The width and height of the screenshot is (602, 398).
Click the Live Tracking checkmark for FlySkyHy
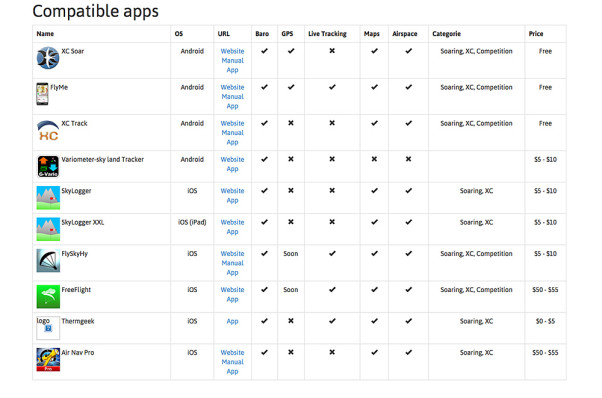(x=332, y=253)
